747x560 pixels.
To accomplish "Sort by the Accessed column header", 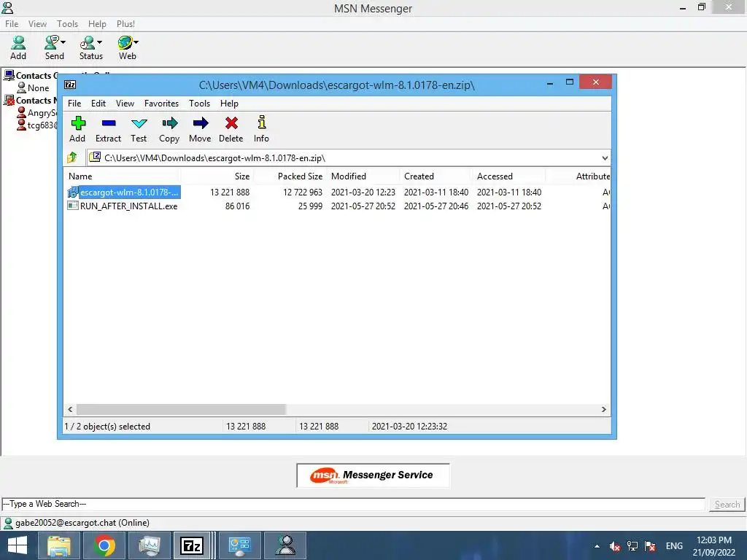I will click(x=509, y=176).
